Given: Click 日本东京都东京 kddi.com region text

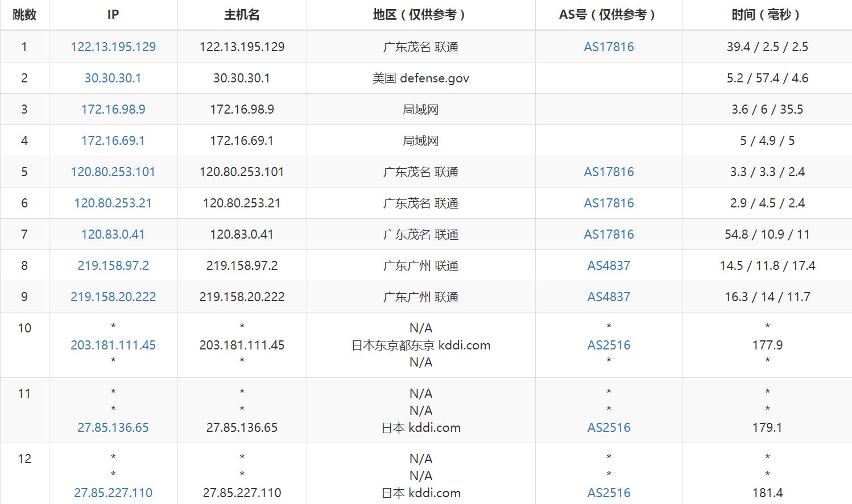Looking at the screenshot, I should tap(421, 345).
